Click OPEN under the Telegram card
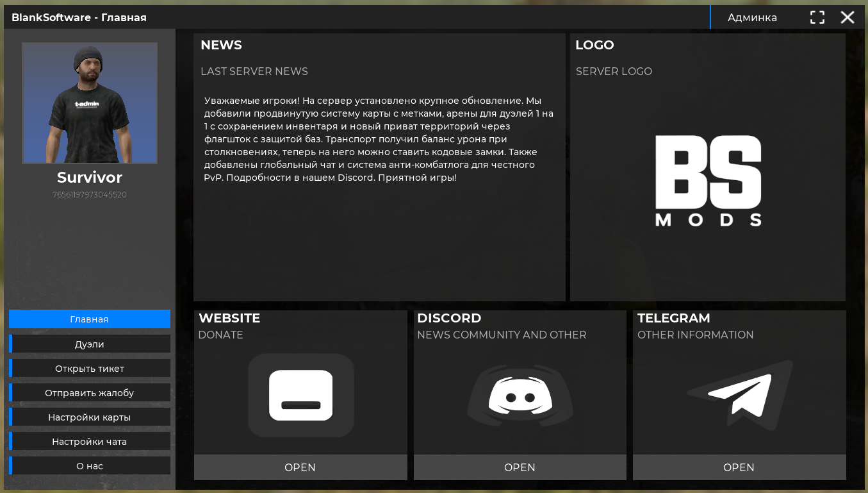This screenshot has height=493, width=868. [739, 467]
